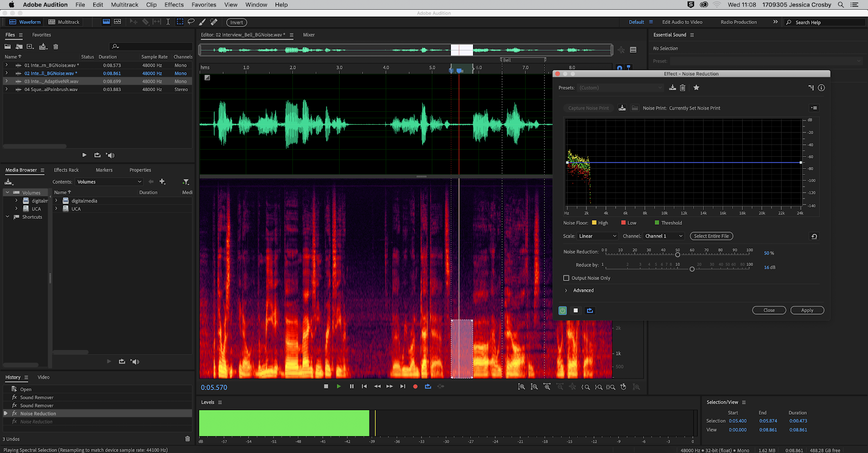
Task: Select the Marquee Selection tool
Action: pos(180,22)
